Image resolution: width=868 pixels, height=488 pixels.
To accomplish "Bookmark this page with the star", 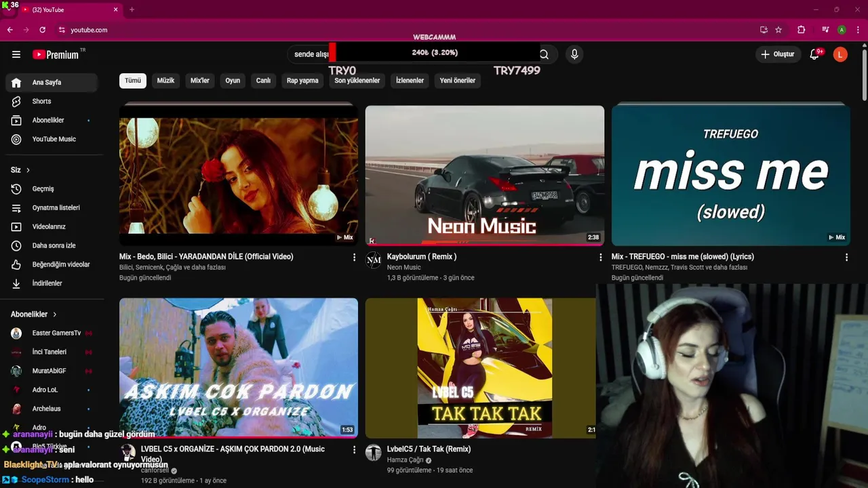I will coord(778,30).
